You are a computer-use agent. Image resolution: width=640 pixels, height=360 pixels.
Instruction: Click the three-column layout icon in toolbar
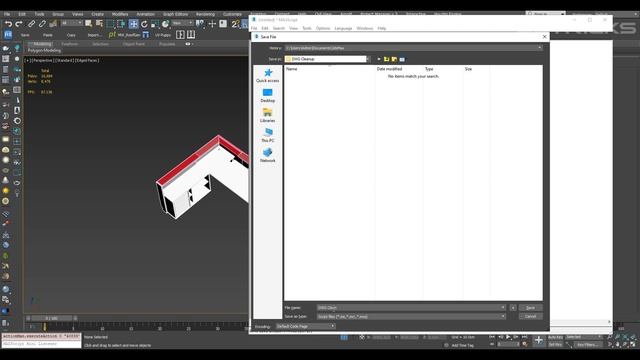[191, 35]
